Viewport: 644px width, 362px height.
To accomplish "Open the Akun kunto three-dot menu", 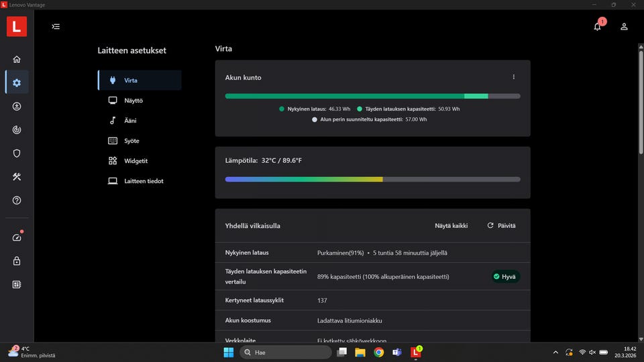I will [514, 77].
